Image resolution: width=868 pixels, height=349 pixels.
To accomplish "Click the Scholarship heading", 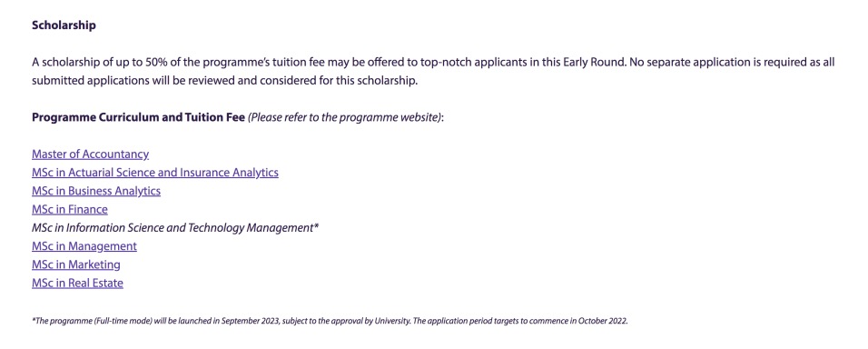I will point(64,25).
